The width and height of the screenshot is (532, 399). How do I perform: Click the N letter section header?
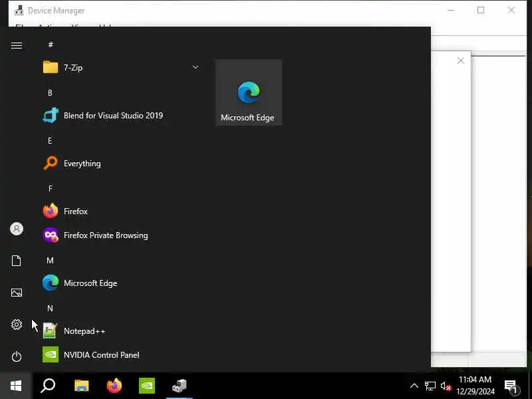pos(51,309)
